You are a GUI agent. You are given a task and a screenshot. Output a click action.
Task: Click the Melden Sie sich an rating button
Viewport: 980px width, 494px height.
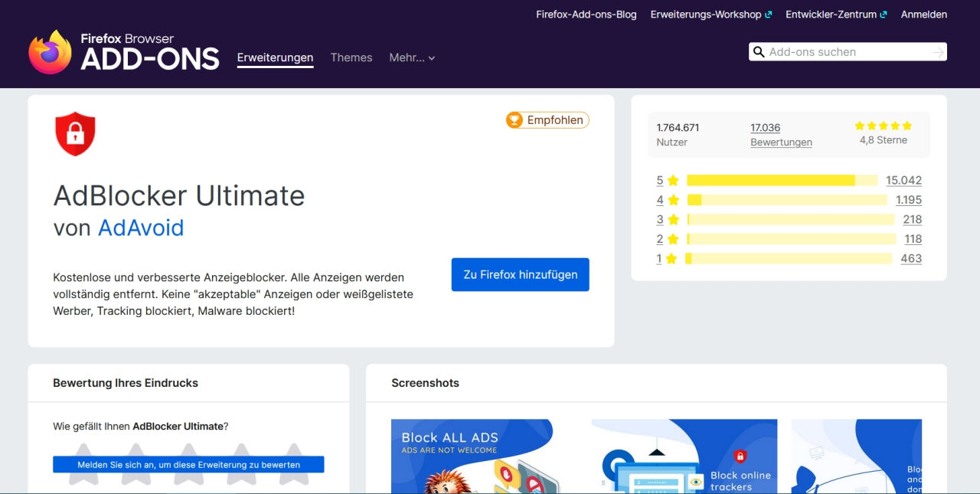pos(188,464)
